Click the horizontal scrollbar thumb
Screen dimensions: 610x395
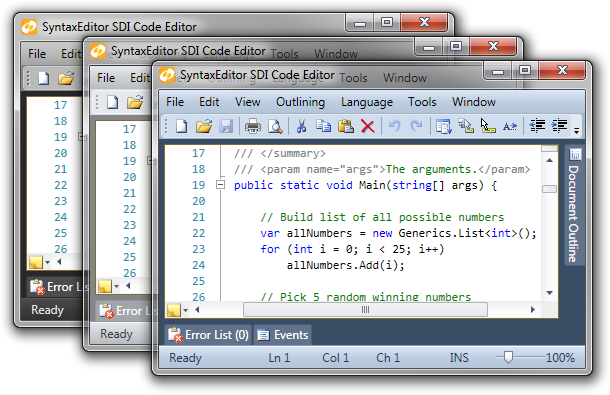click(x=365, y=310)
